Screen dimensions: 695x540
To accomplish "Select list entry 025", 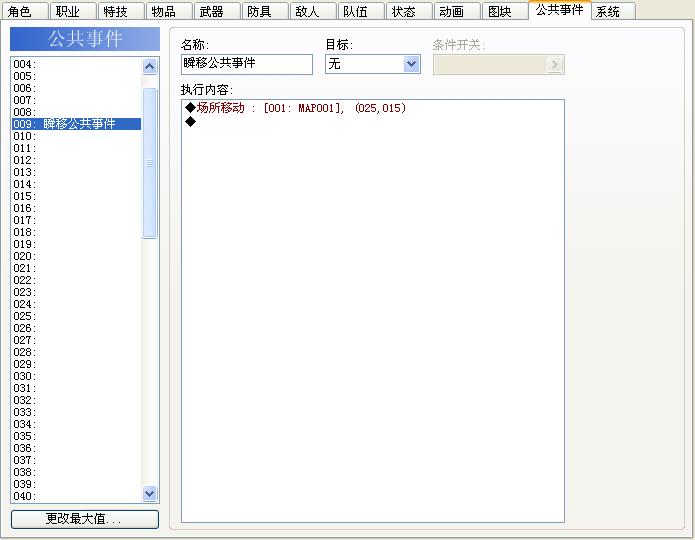I will (x=76, y=316).
